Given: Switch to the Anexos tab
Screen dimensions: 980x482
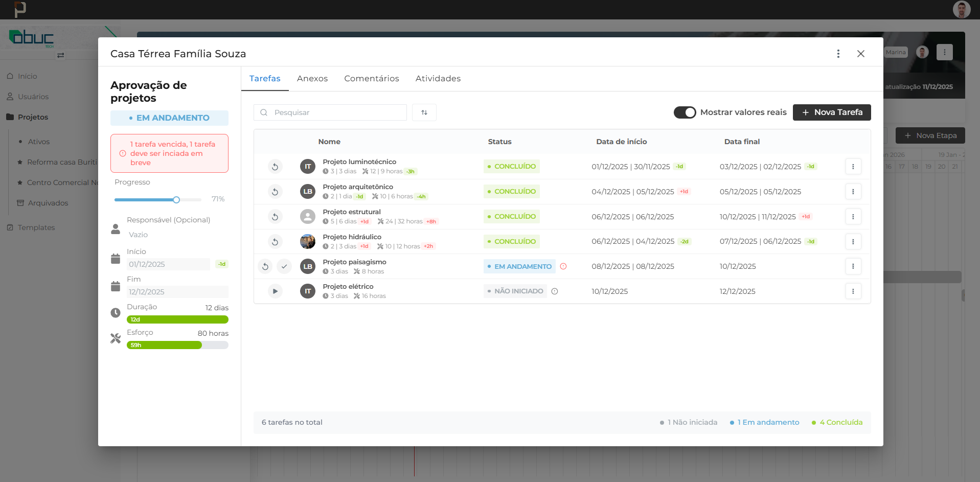Looking at the screenshot, I should coord(312,79).
